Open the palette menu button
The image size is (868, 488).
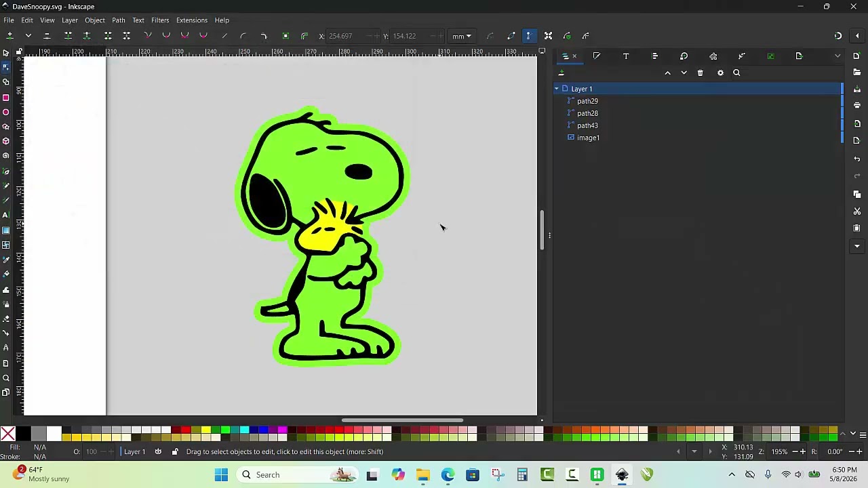pyautogui.click(x=863, y=434)
